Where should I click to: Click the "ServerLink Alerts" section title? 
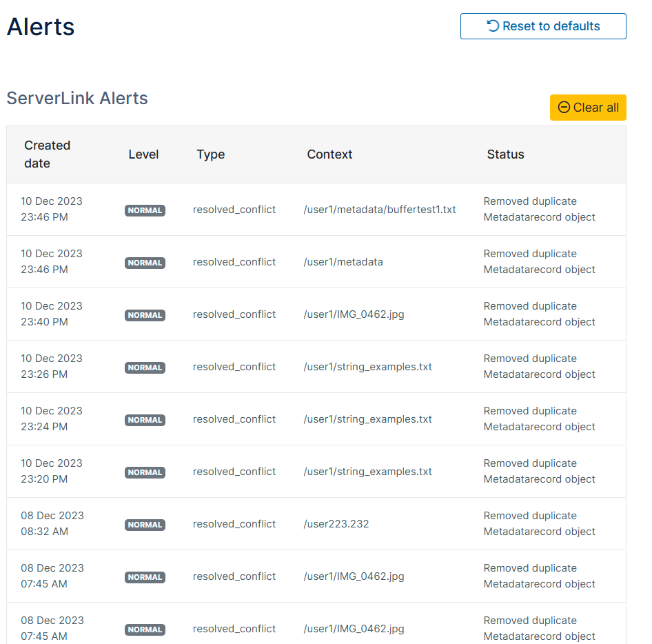coord(77,99)
